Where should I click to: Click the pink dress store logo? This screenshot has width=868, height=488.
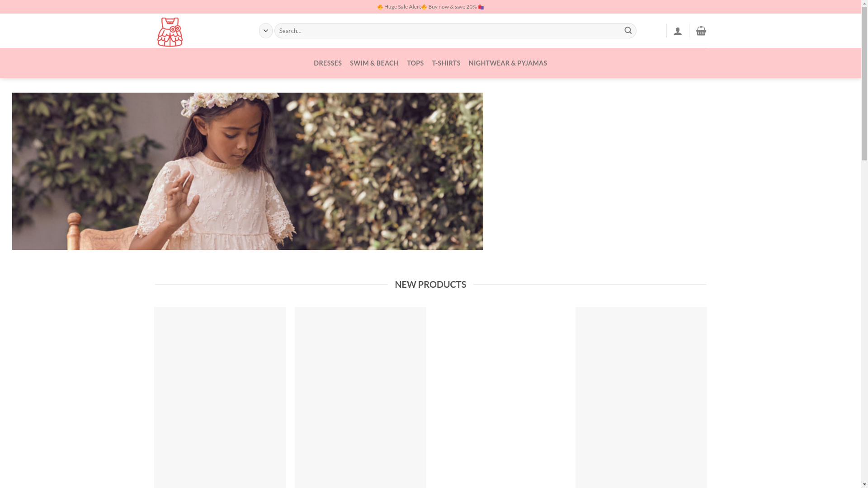pyautogui.click(x=170, y=32)
